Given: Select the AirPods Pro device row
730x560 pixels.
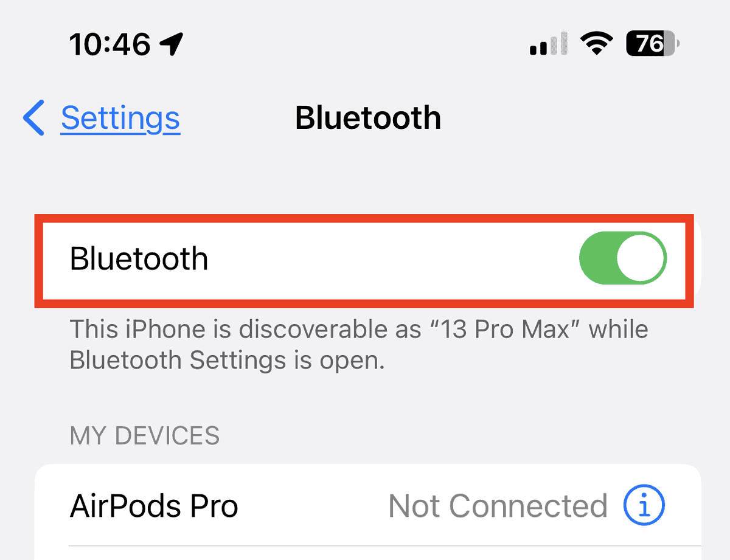Looking at the screenshot, I should (x=368, y=506).
